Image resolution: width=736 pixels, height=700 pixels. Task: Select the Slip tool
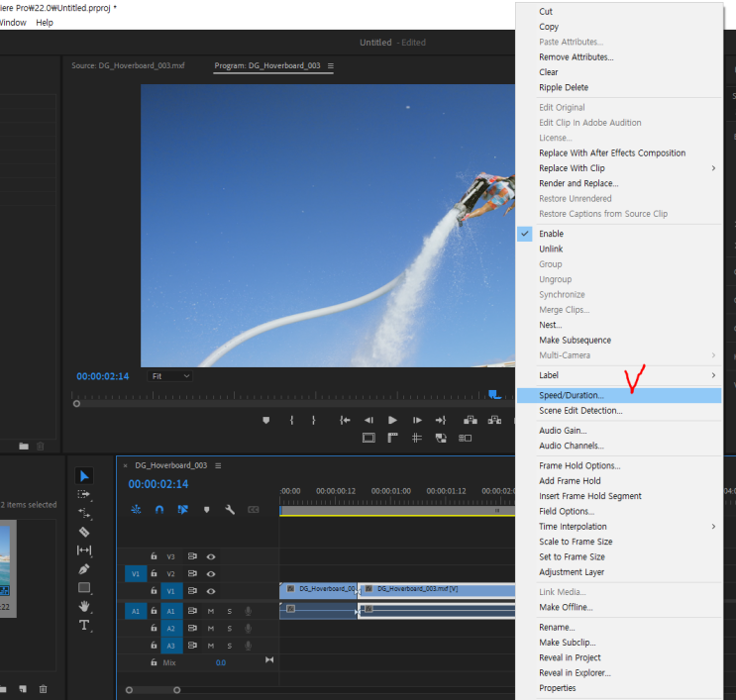pyautogui.click(x=84, y=550)
